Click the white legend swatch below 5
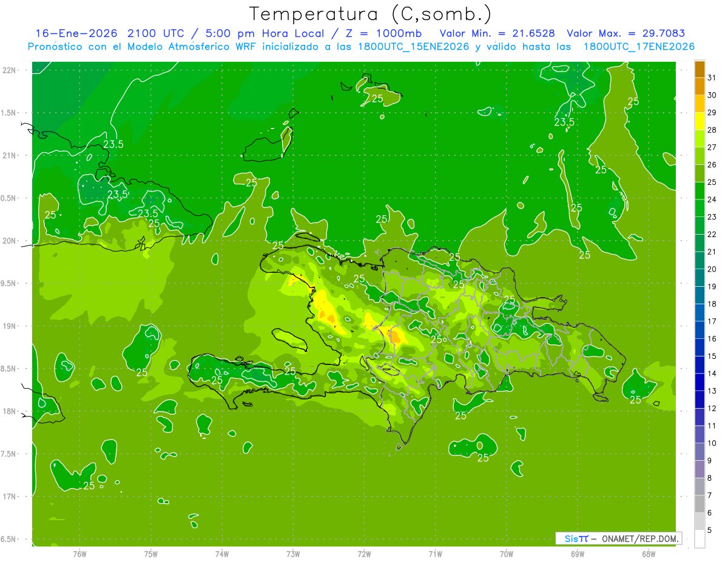Screen dimensions: 728x562 pyautogui.click(x=699, y=540)
